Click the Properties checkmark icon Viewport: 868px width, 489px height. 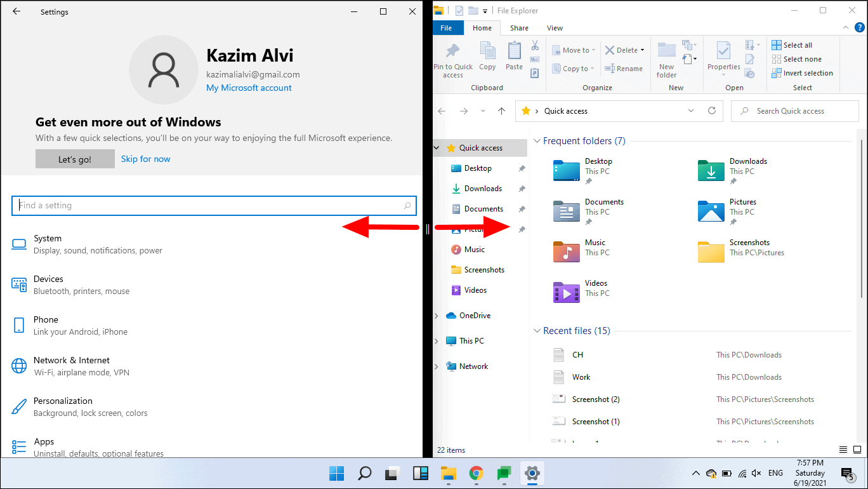pos(723,51)
